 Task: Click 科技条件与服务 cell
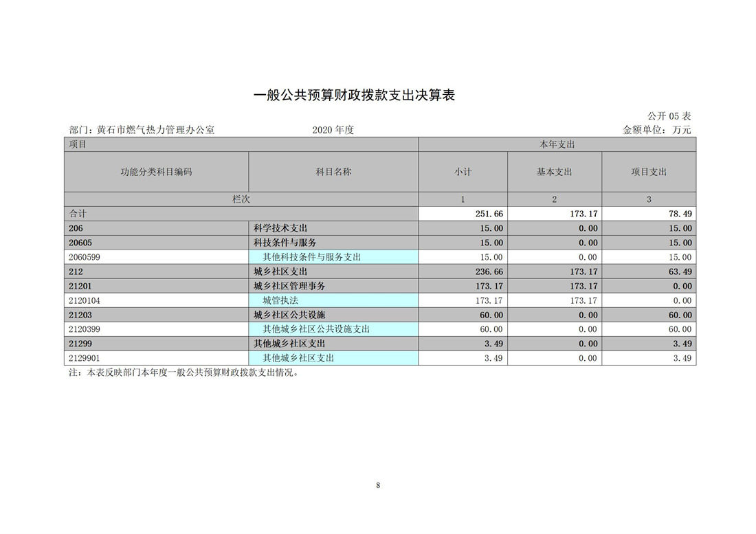[333, 243]
